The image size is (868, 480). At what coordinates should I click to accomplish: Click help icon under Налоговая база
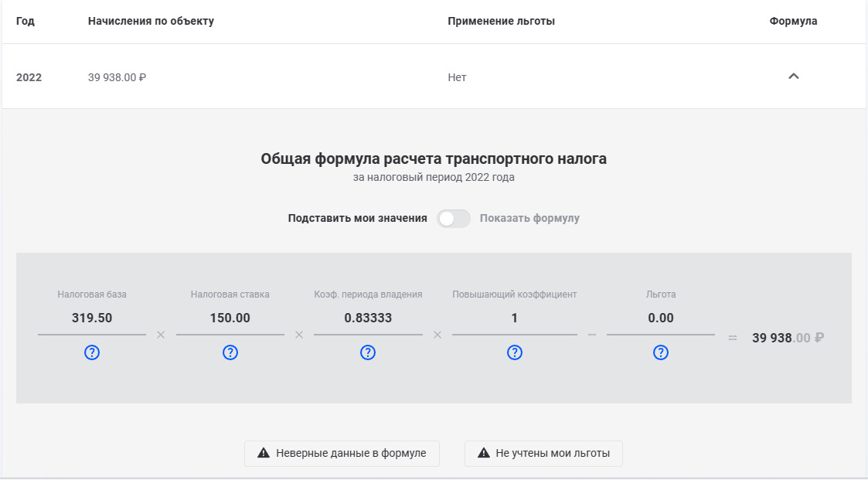(92, 352)
